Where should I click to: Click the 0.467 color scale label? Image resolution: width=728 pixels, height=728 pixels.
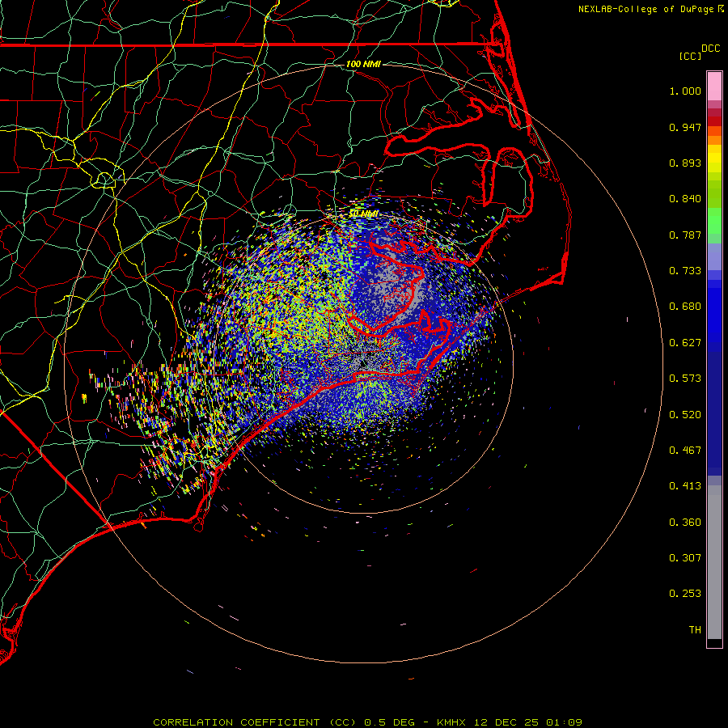685,451
